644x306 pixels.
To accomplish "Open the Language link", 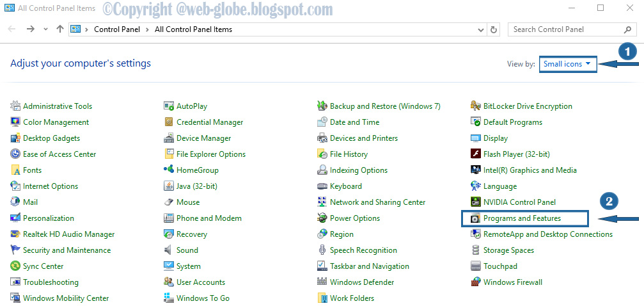I will tap(500, 186).
